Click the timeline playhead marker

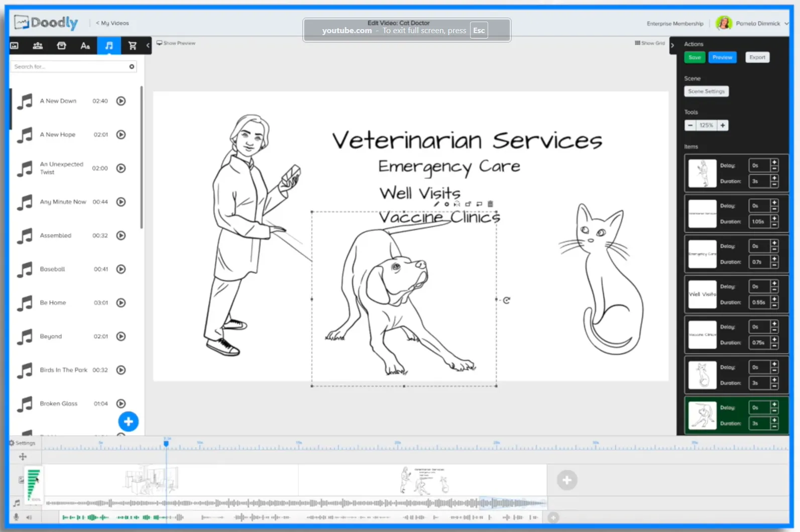point(166,443)
